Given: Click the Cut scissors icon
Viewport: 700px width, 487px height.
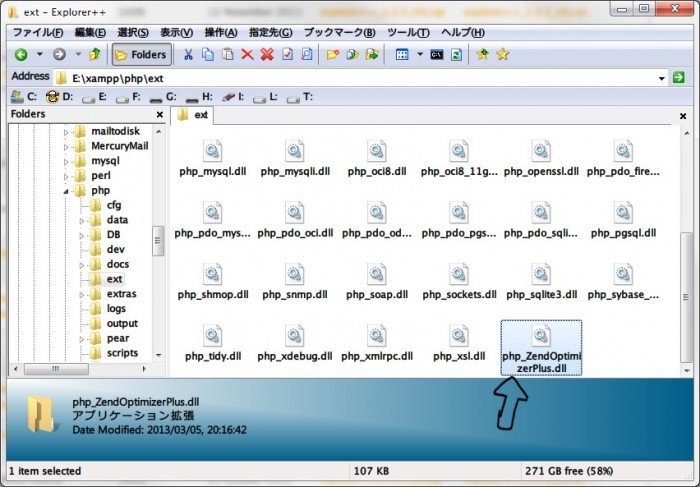Looking at the screenshot, I should [188, 54].
